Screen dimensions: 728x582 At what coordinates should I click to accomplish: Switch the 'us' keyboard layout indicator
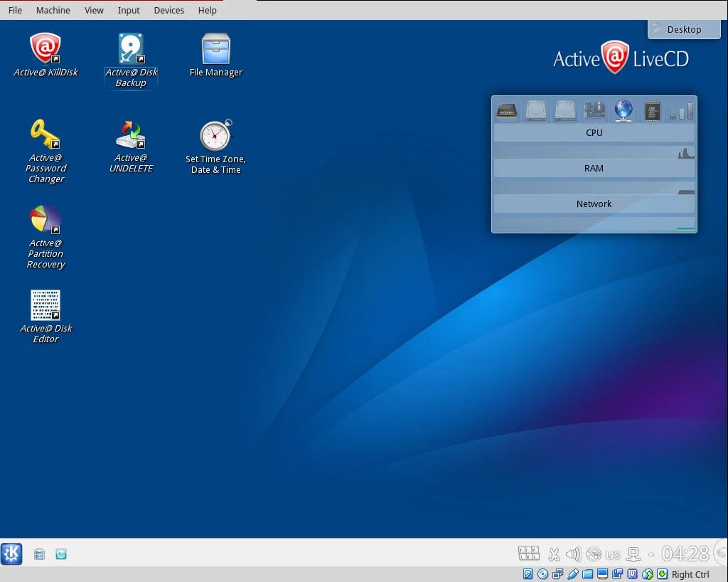click(613, 554)
